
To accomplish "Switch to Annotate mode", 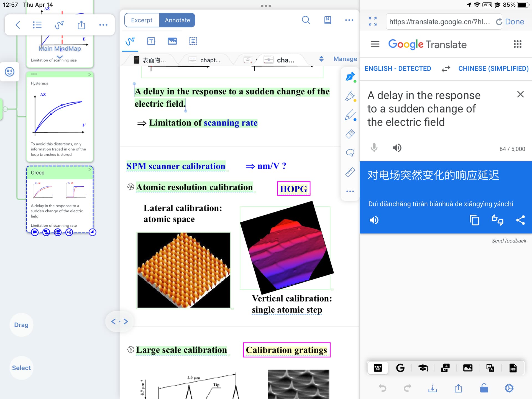I will [x=177, y=20].
